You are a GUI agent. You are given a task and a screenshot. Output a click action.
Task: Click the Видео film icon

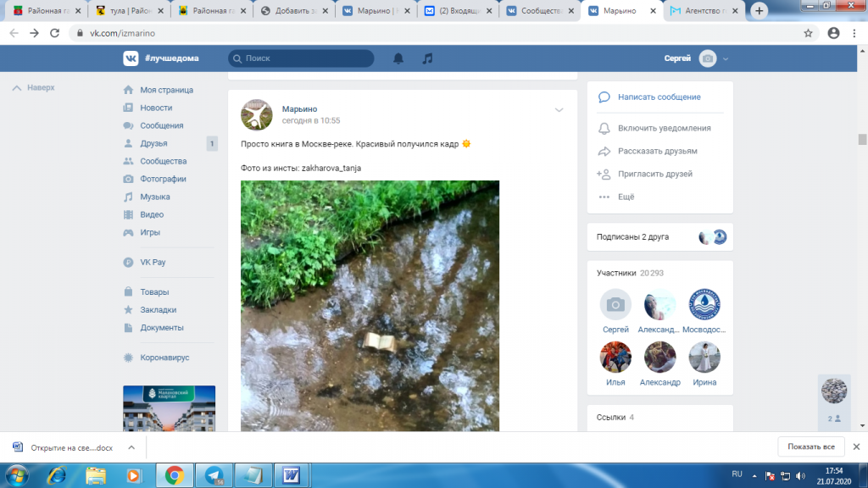tap(129, 214)
